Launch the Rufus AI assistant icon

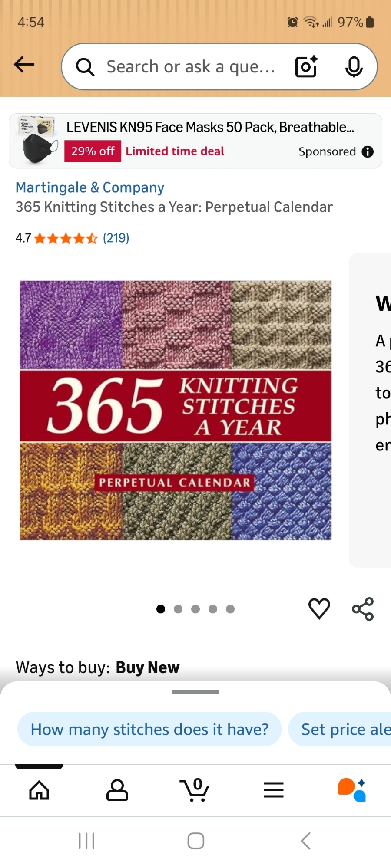pos(352,790)
